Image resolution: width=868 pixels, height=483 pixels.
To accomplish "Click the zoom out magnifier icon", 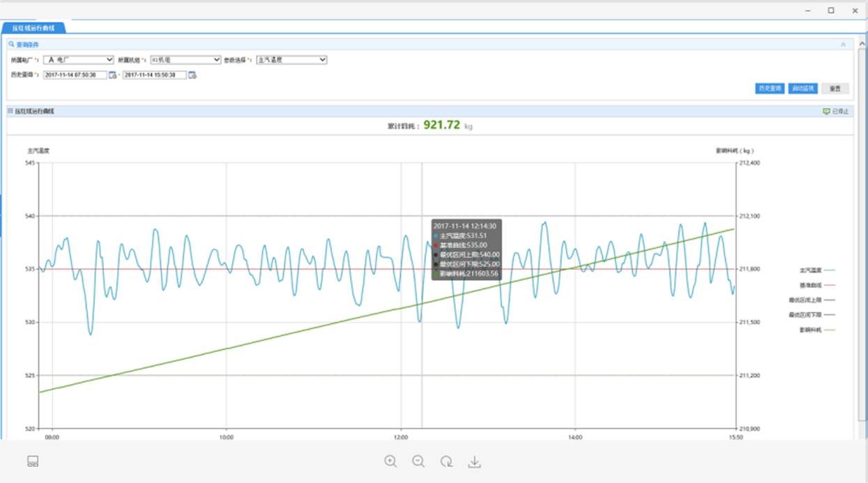I will (x=418, y=461).
